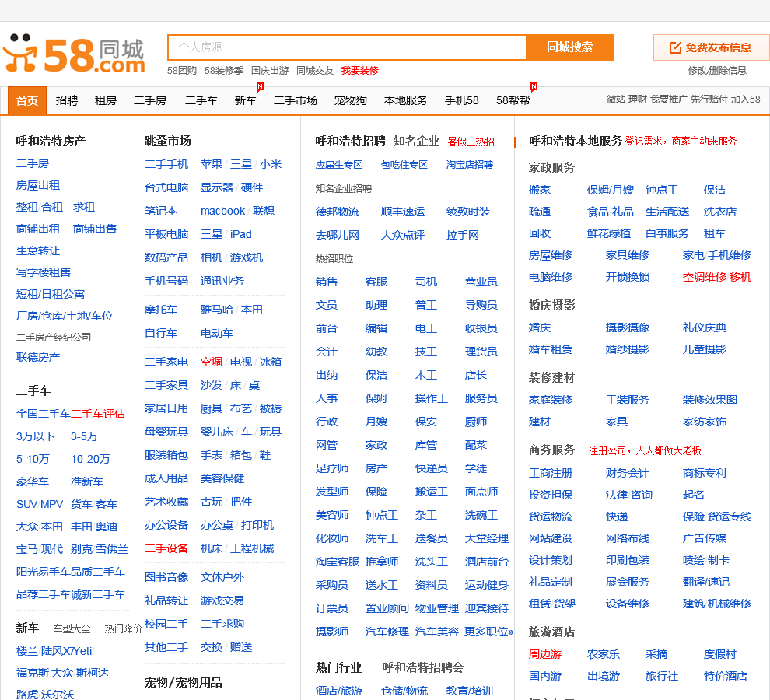Screen dimensions: 770x700
Task: Open the 酒店/旅游 industry link
Action: pos(339,691)
